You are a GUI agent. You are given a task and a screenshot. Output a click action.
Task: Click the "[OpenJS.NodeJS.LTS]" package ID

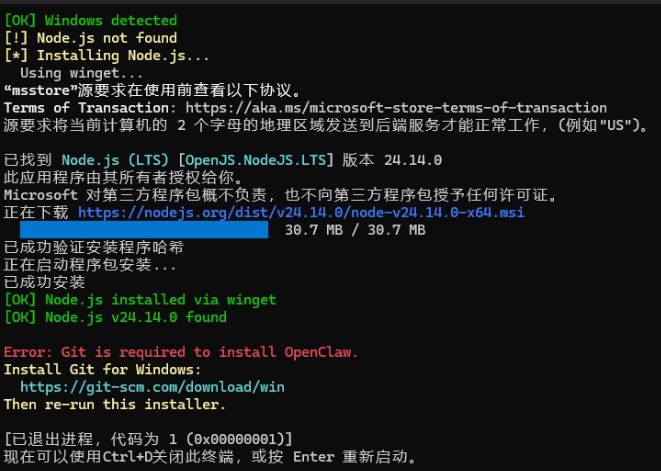tap(257, 160)
